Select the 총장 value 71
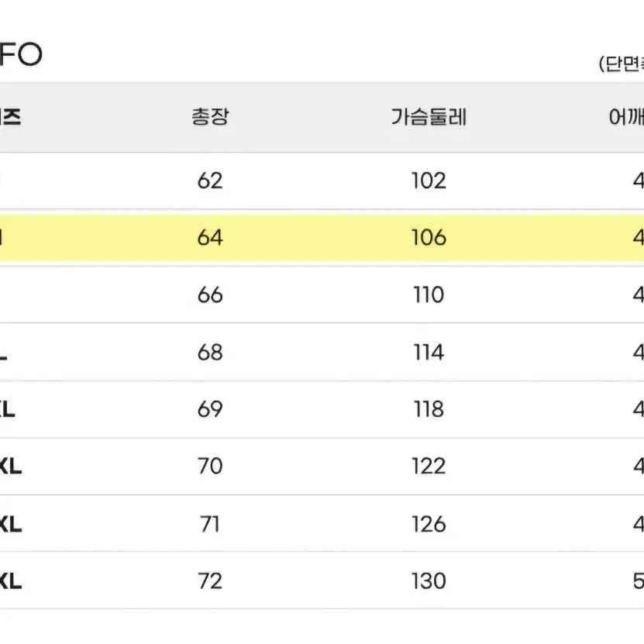 point(210,524)
